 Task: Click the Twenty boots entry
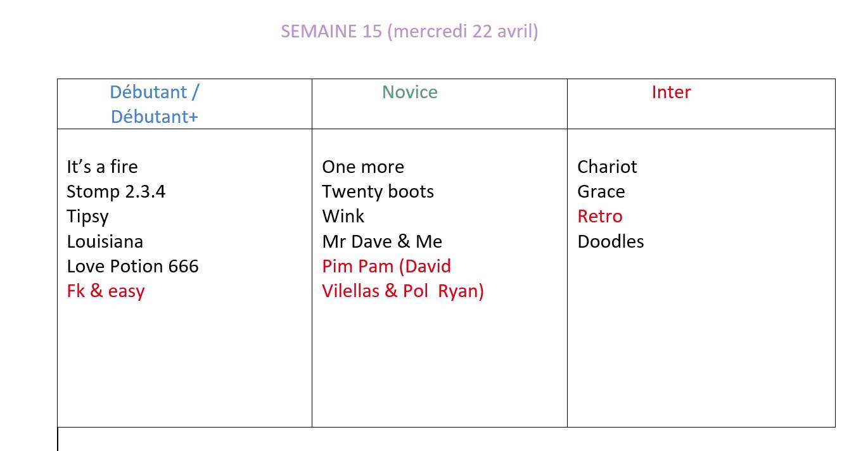coord(378,191)
